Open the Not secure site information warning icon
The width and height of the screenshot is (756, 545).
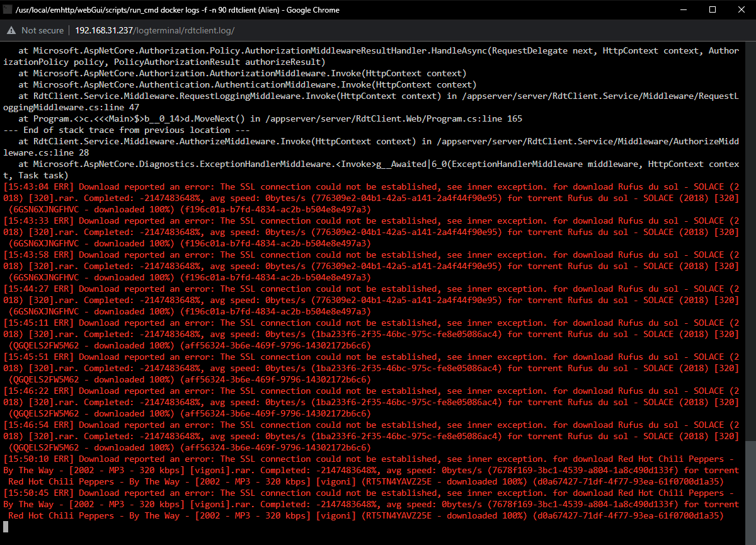coord(13,30)
